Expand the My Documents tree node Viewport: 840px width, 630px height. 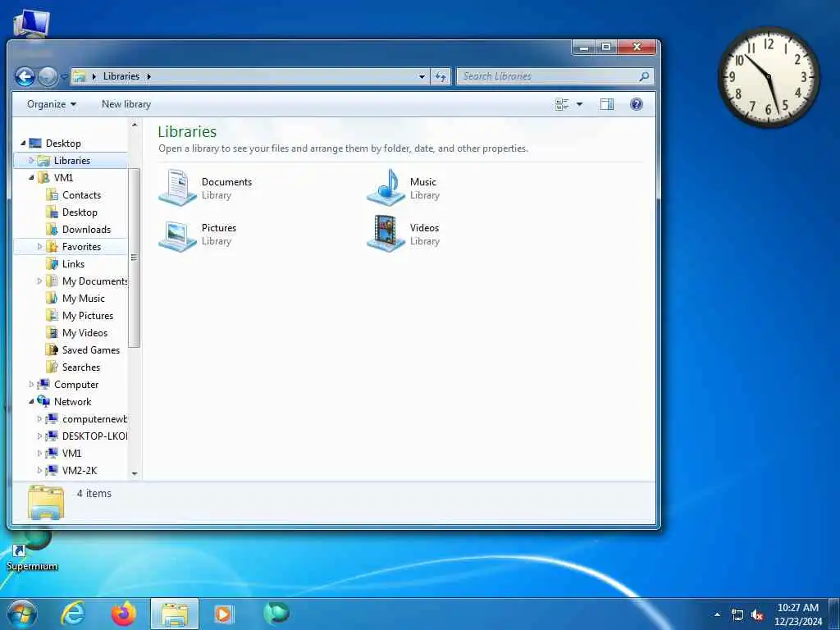pos(39,281)
